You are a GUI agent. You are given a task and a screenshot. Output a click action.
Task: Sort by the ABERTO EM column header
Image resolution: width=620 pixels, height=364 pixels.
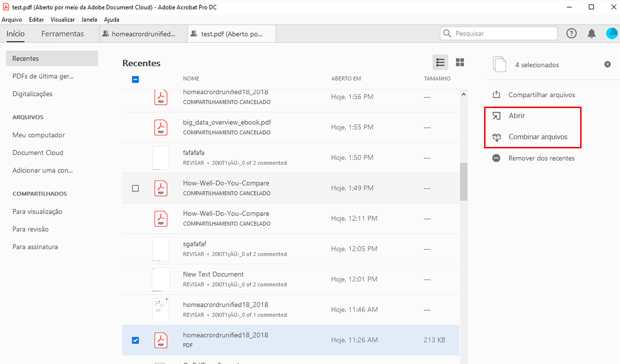[x=346, y=79]
